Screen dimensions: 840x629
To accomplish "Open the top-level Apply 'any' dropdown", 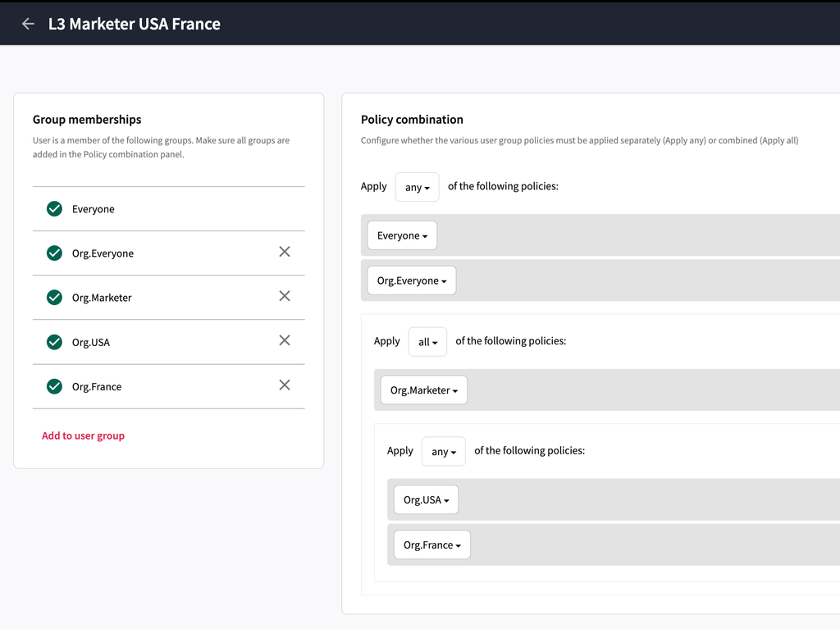I will click(417, 187).
